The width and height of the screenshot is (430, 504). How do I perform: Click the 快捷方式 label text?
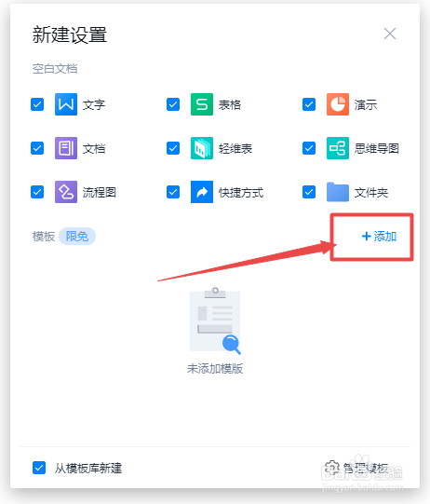pos(241,192)
